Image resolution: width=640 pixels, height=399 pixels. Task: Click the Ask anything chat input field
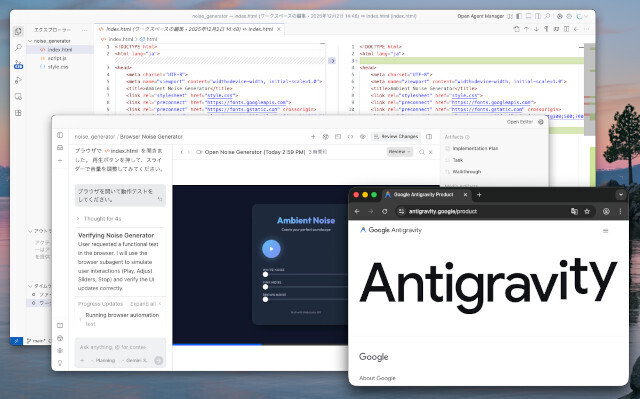click(120, 347)
